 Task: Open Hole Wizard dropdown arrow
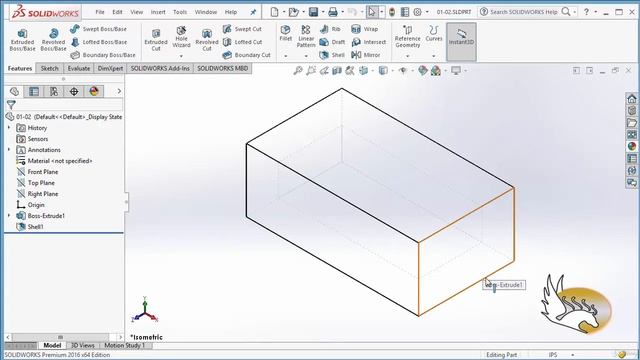click(x=181, y=56)
